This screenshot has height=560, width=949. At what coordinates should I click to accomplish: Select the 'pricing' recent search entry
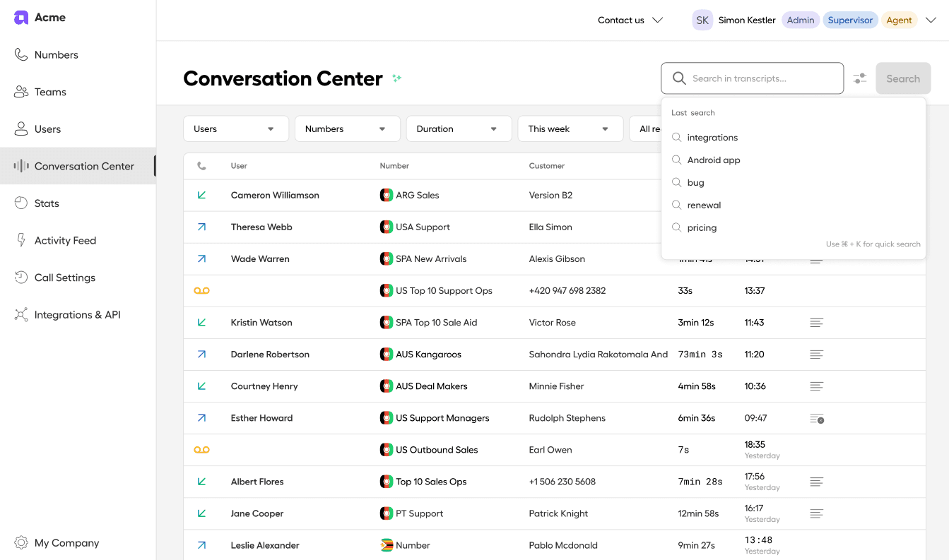pos(702,227)
